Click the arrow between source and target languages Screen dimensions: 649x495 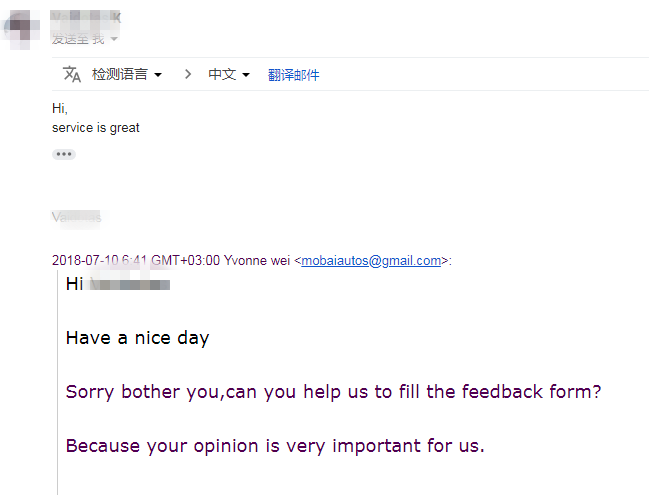188,74
